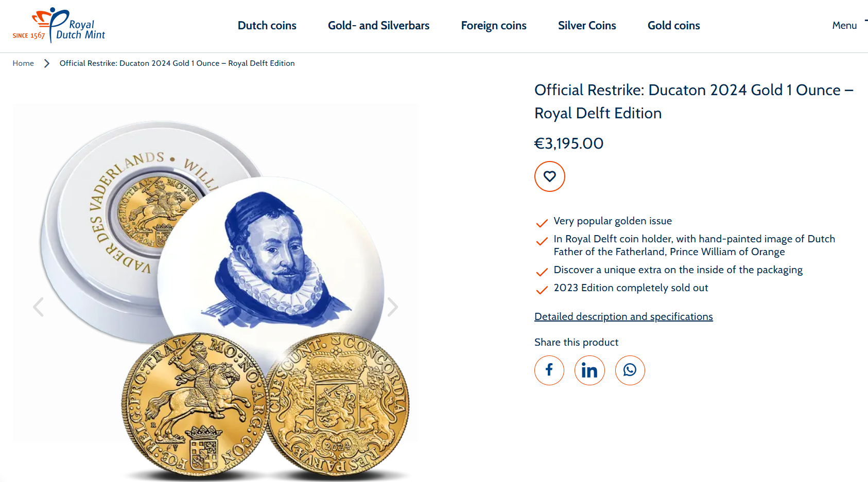Open the Dutch coins menu
The width and height of the screenshot is (868, 482).
[267, 26]
